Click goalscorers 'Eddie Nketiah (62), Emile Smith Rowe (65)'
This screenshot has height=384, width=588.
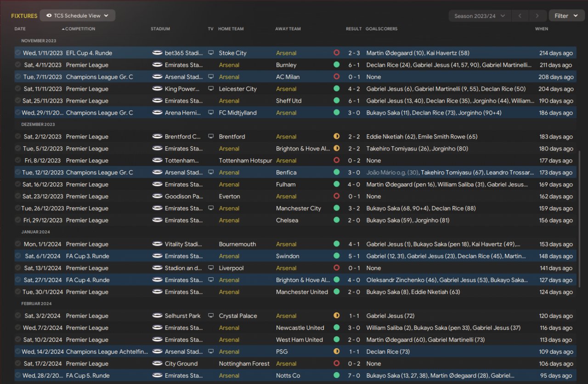coord(422,137)
